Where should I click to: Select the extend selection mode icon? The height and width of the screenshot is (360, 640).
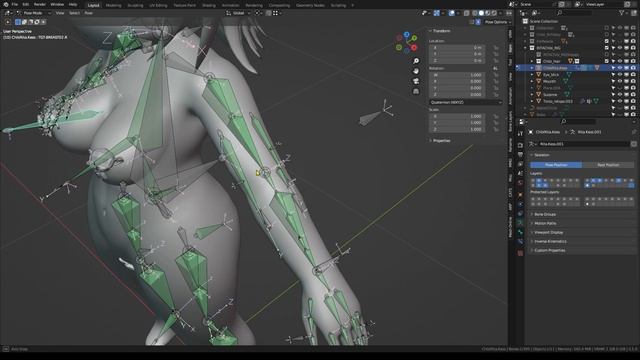24,22
